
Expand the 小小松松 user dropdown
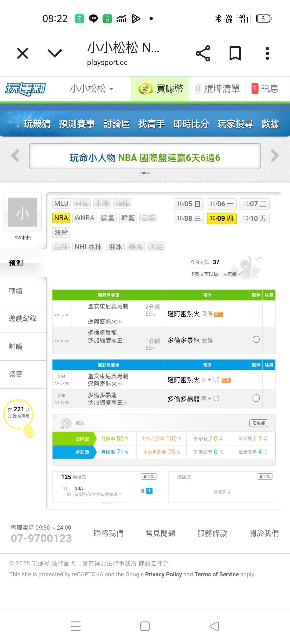click(92, 89)
